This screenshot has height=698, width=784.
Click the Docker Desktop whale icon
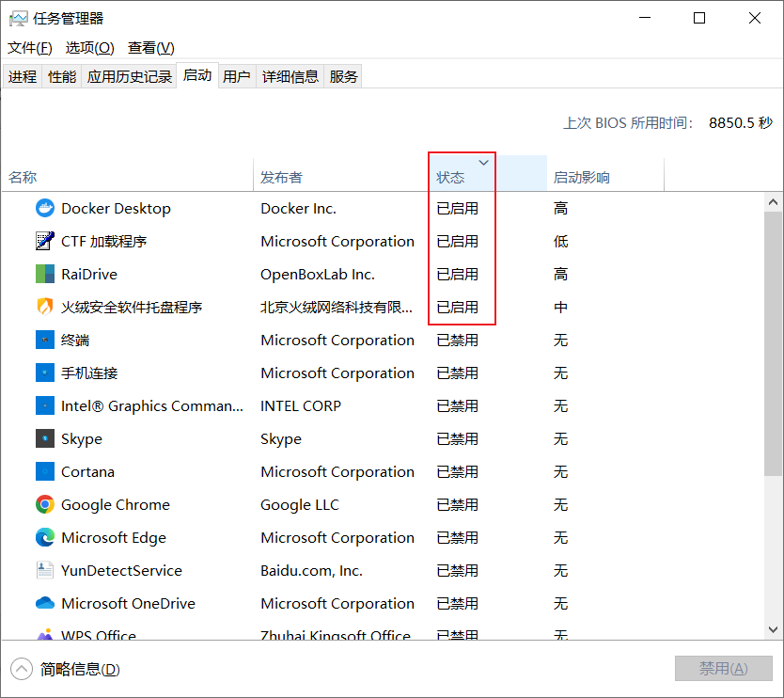pyautogui.click(x=45, y=208)
